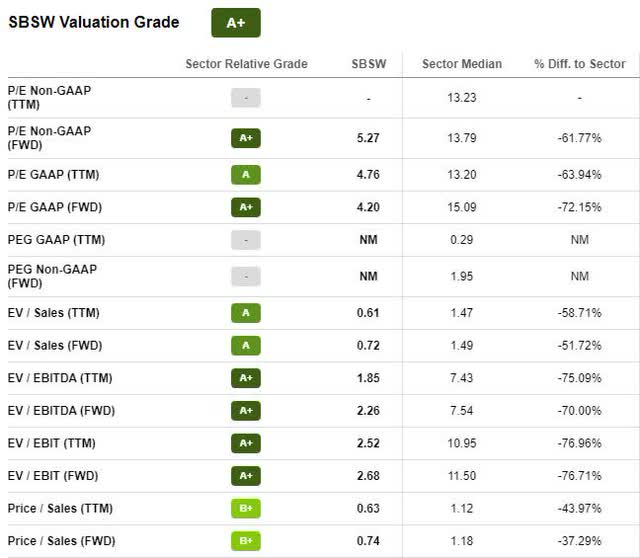The image size is (640, 558).
Task: Click the sector median value 10.95
Action: point(462,443)
